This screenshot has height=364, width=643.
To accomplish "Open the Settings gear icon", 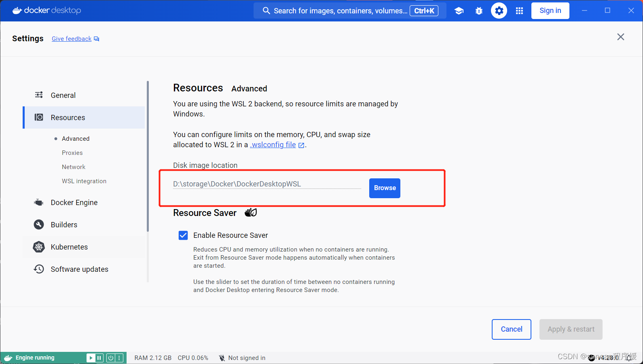I will (499, 11).
